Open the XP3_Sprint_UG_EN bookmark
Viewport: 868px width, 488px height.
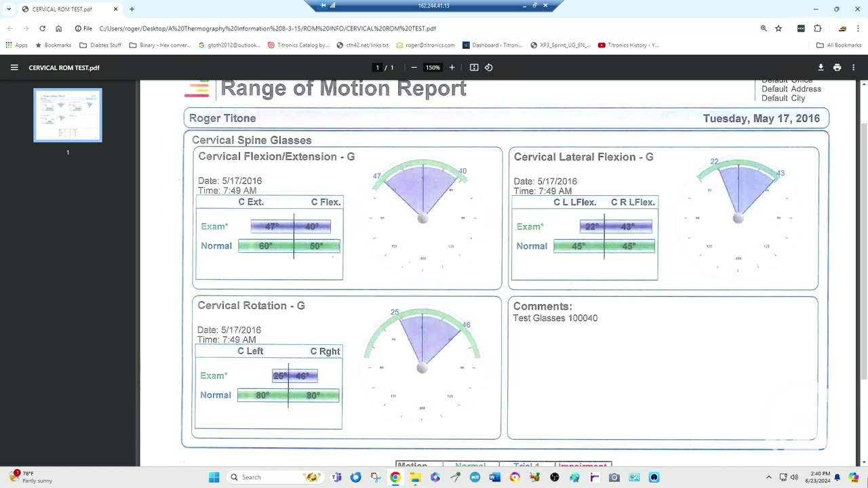(560, 45)
